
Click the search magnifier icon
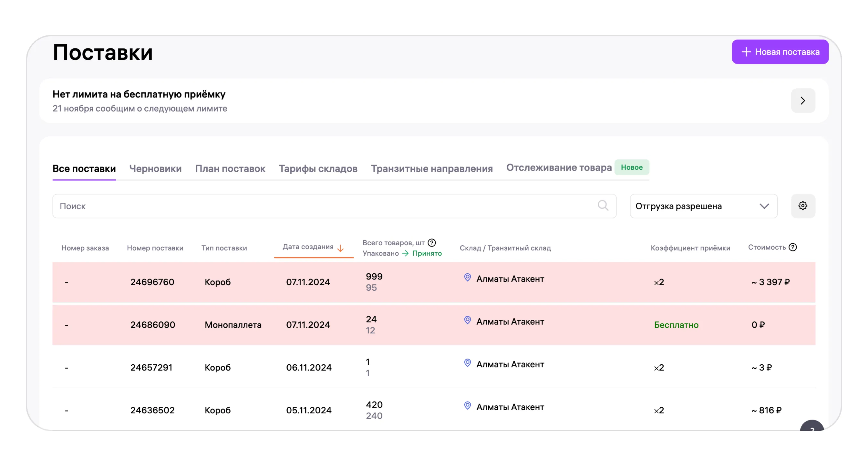(x=603, y=205)
